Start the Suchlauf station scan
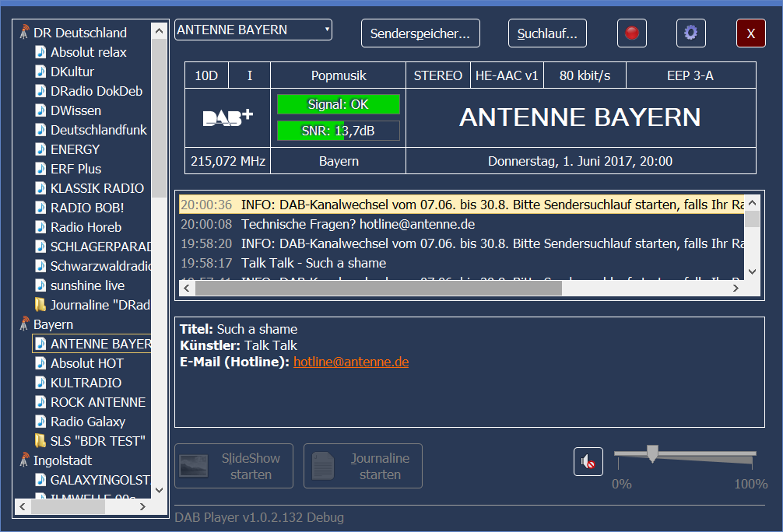The width and height of the screenshot is (783, 532). point(547,33)
